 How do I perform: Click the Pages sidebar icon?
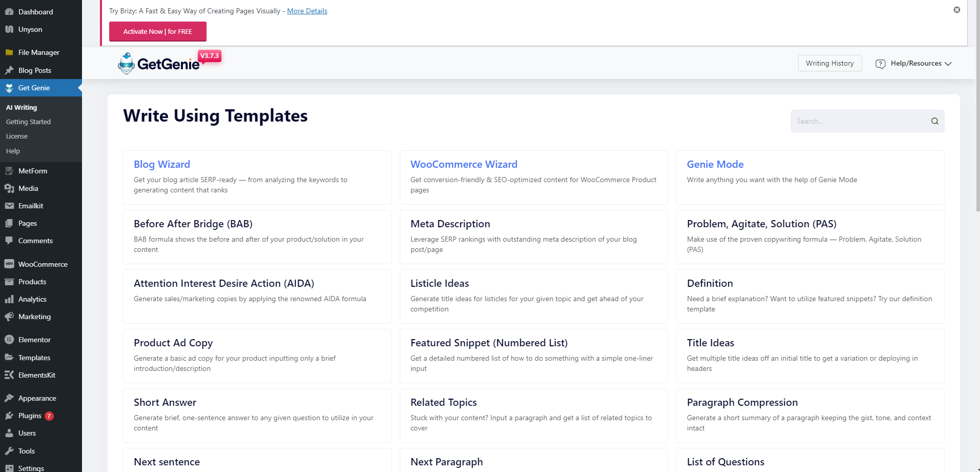pos(9,223)
